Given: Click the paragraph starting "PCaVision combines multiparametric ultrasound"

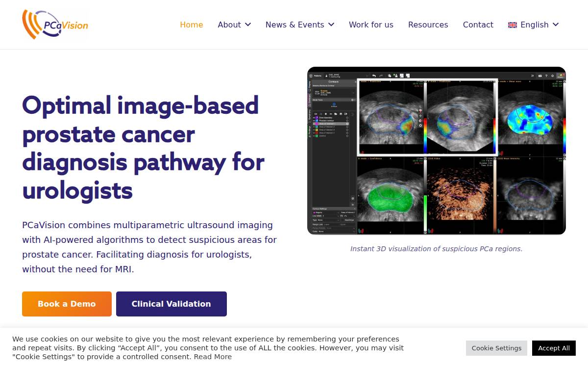Looking at the screenshot, I should [x=149, y=247].
